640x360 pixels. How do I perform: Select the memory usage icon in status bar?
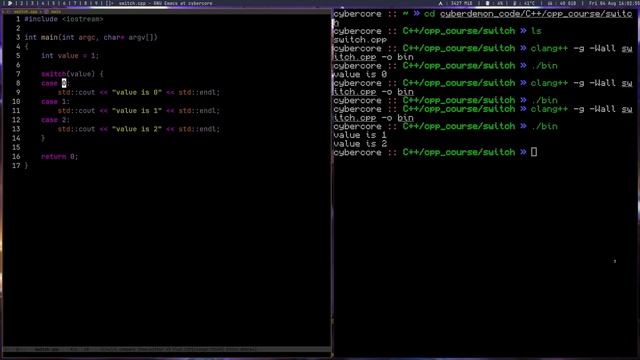(440, 3)
